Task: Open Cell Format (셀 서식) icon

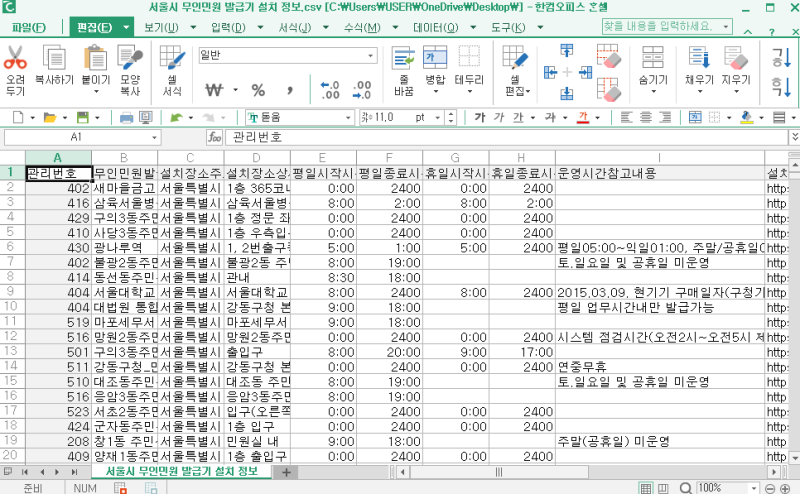Action: [x=172, y=58]
